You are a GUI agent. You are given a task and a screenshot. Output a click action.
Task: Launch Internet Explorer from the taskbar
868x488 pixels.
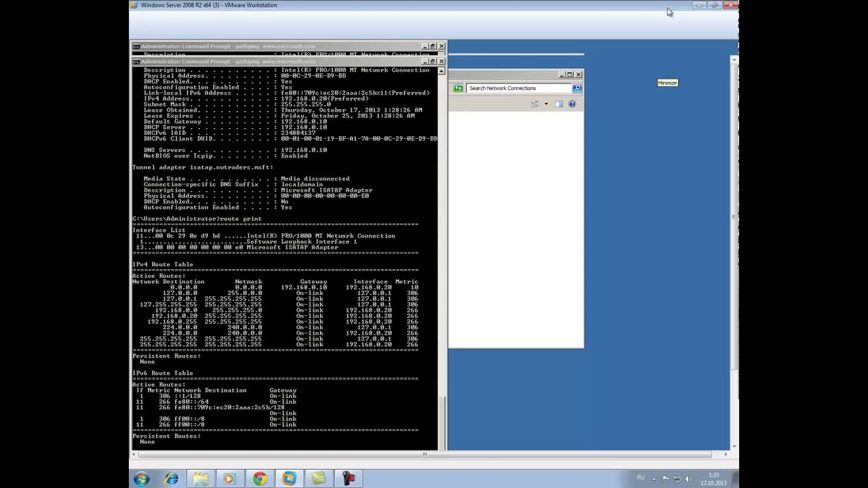tap(172, 479)
